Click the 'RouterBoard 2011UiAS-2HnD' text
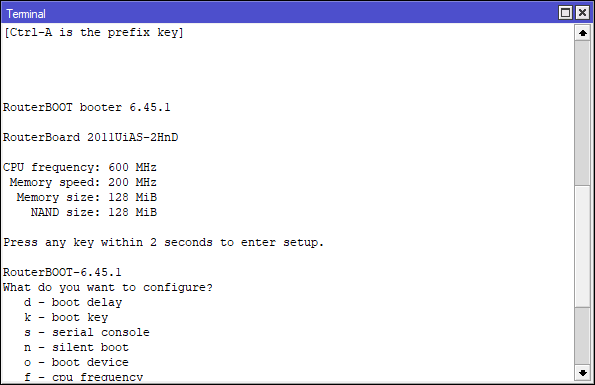The width and height of the screenshot is (595, 385). (90, 137)
